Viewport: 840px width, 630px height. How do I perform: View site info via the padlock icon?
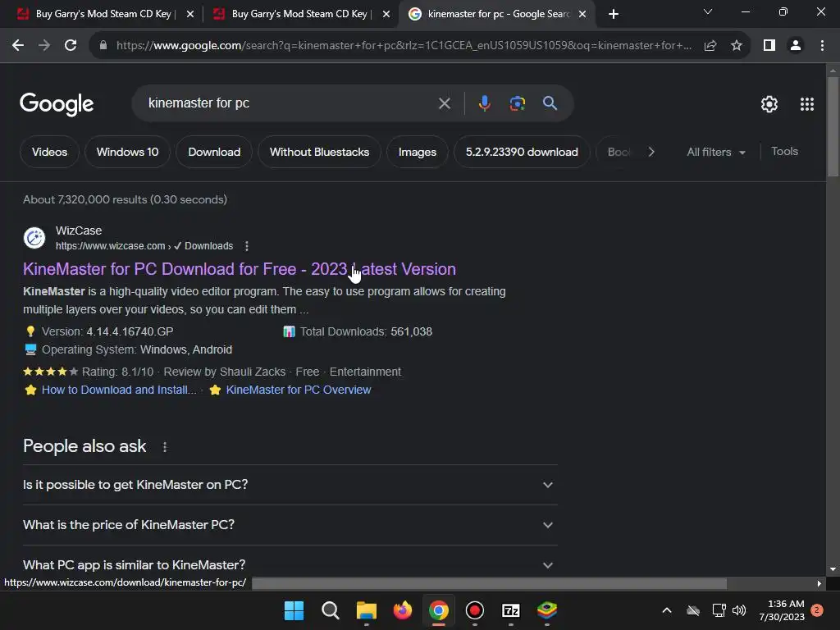coord(103,46)
